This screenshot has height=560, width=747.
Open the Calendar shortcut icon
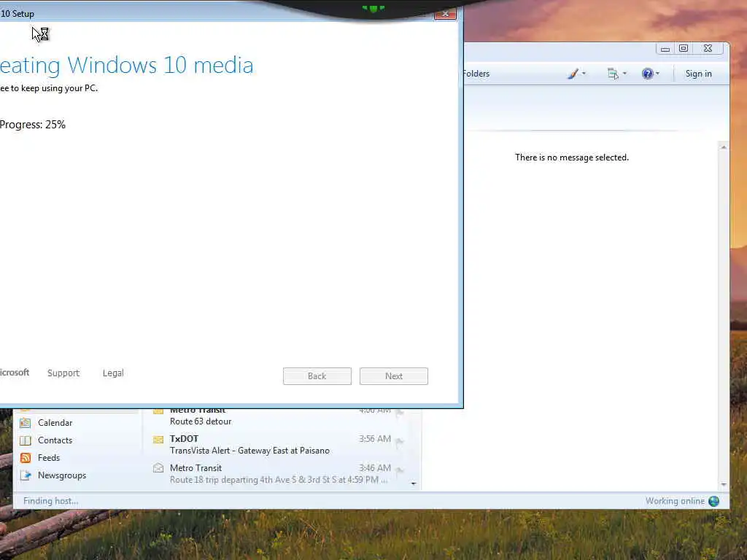(x=26, y=423)
